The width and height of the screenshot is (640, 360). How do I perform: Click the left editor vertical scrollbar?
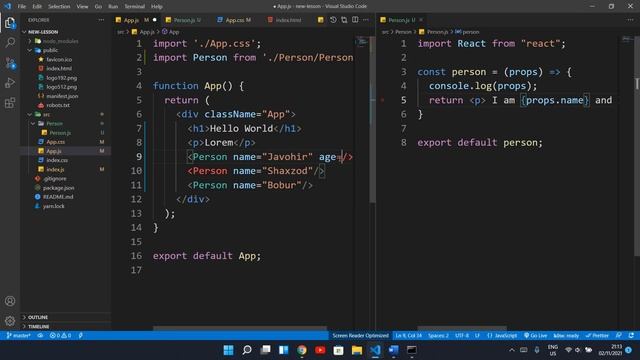coord(372,119)
